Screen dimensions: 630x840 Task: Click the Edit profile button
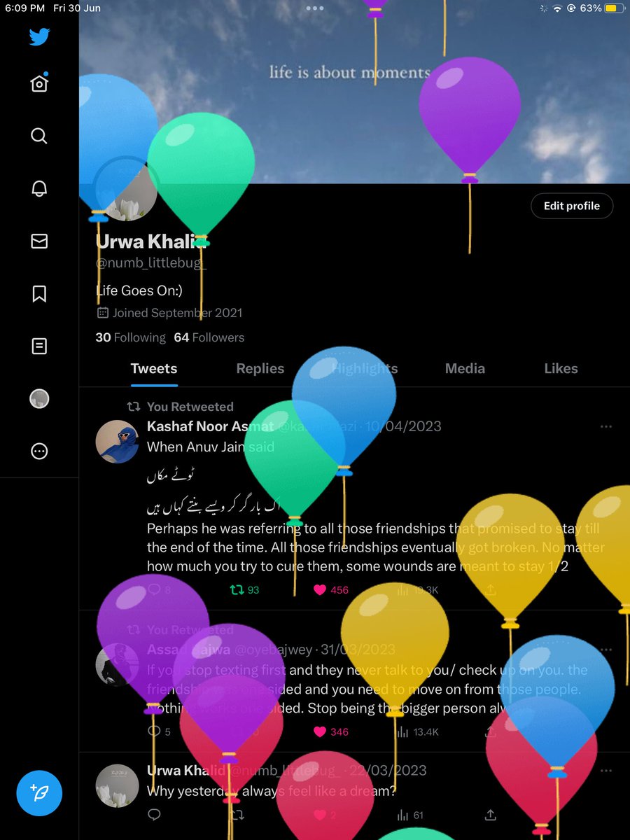coord(571,206)
